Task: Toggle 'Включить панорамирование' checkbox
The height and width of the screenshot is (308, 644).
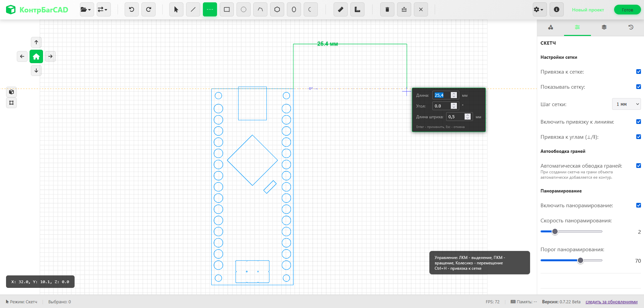Action: coord(638,205)
